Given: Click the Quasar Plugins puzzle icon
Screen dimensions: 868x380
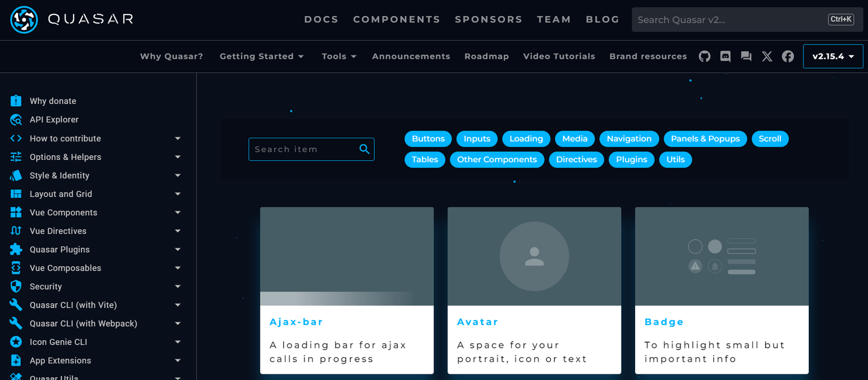Looking at the screenshot, I should point(16,249).
